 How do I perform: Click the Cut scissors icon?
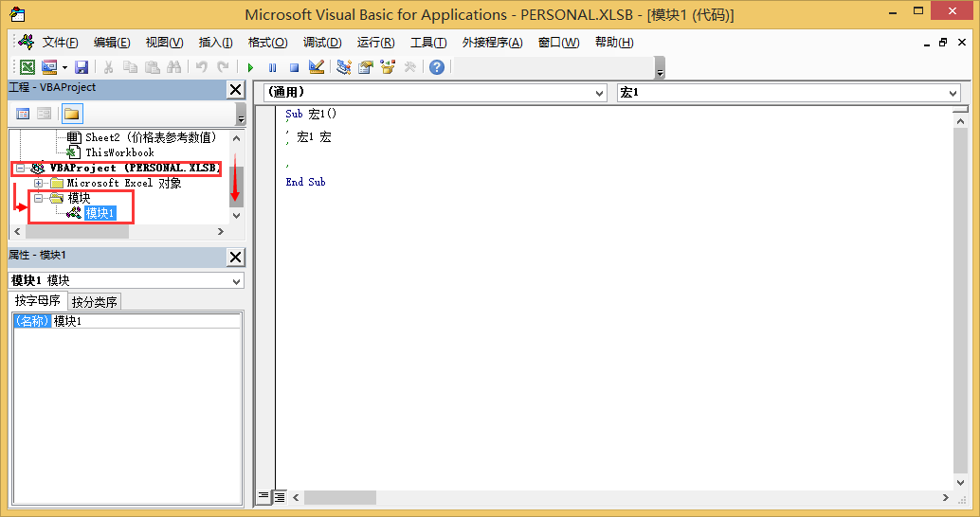point(108,67)
